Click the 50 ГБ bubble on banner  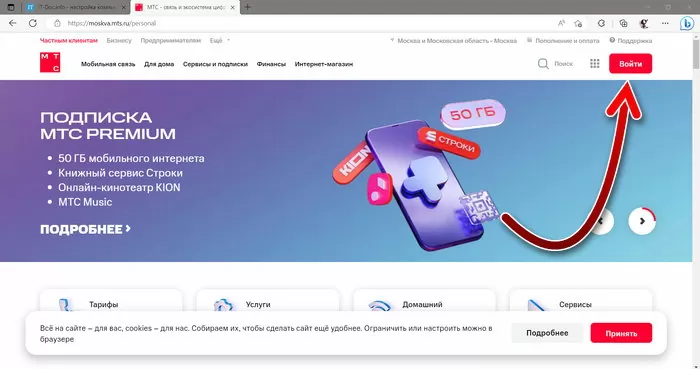(x=473, y=114)
